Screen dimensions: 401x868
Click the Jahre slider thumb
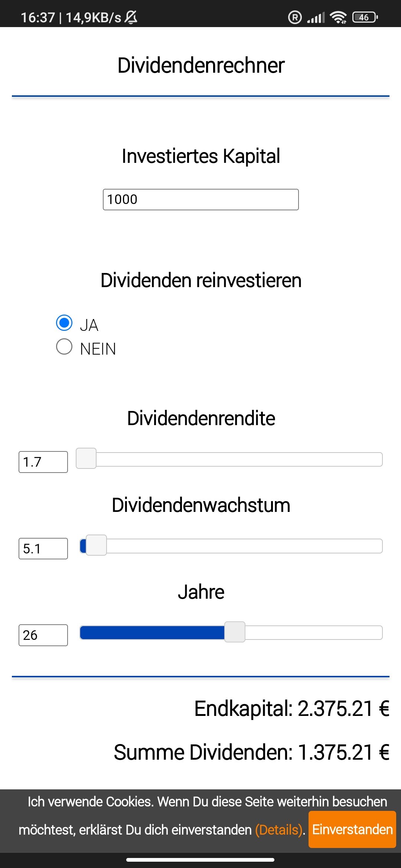(x=235, y=632)
